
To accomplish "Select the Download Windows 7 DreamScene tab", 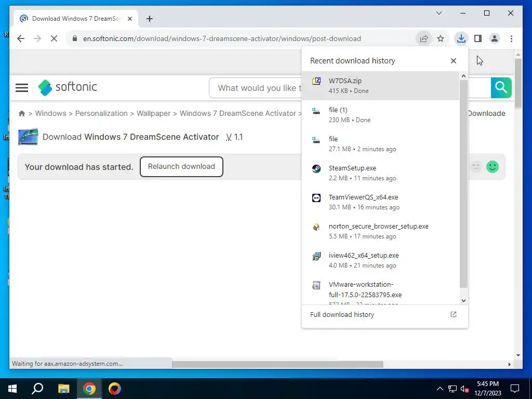I will click(x=76, y=19).
